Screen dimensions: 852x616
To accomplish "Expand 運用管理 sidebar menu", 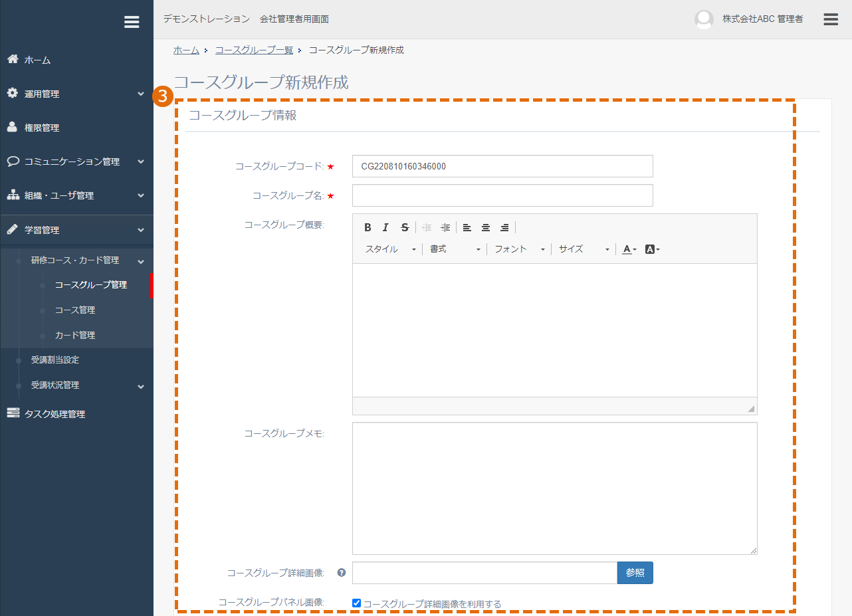I will (x=76, y=94).
